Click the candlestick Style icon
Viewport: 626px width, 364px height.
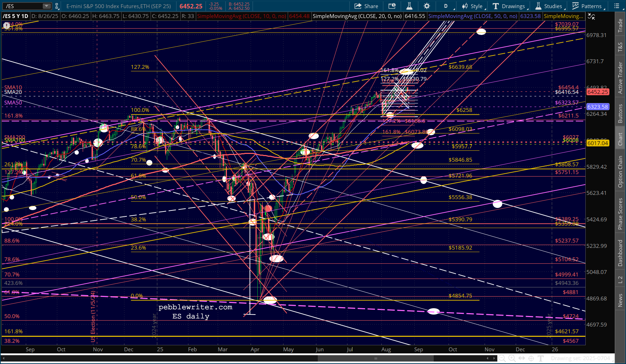click(x=465, y=6)
